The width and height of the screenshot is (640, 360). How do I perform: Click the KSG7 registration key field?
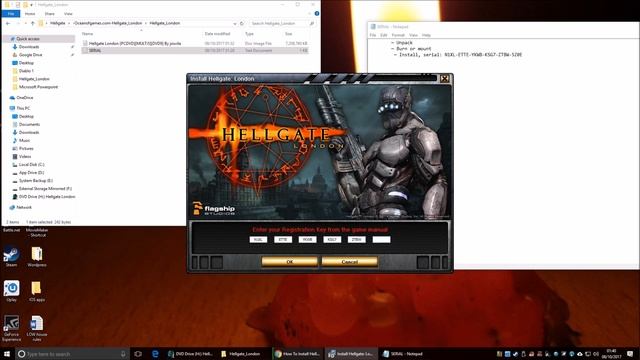click(x=332, y=240)
